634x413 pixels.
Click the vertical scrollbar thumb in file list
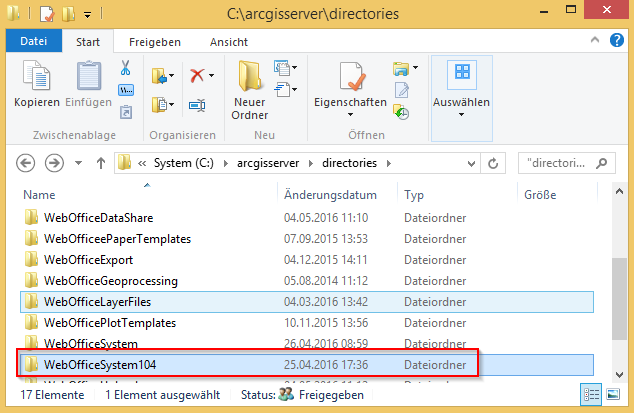point(619,299)
